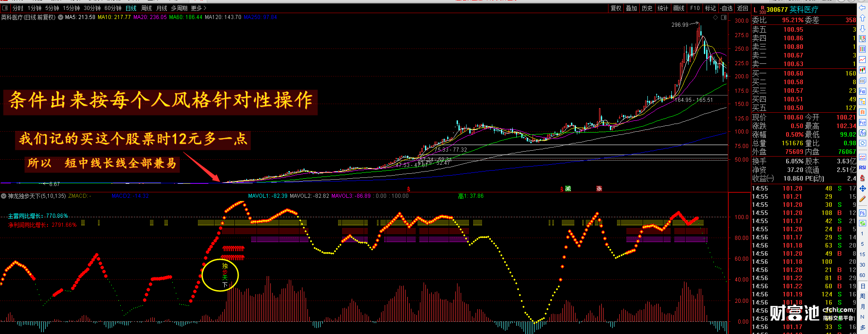Select the 月 monthly shortcut in sidebar
Screen dimensions: 868x334
click(863, 306)
